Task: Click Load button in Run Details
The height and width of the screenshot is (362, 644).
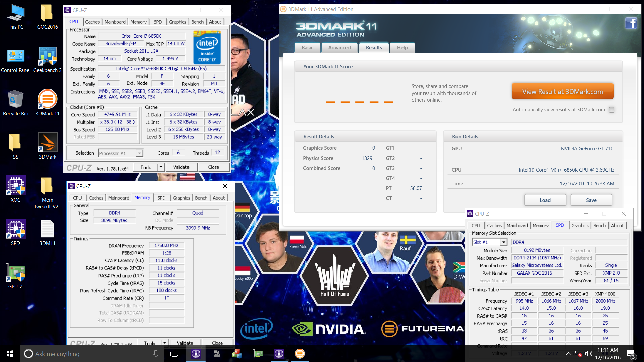Action: click(545, 200)
